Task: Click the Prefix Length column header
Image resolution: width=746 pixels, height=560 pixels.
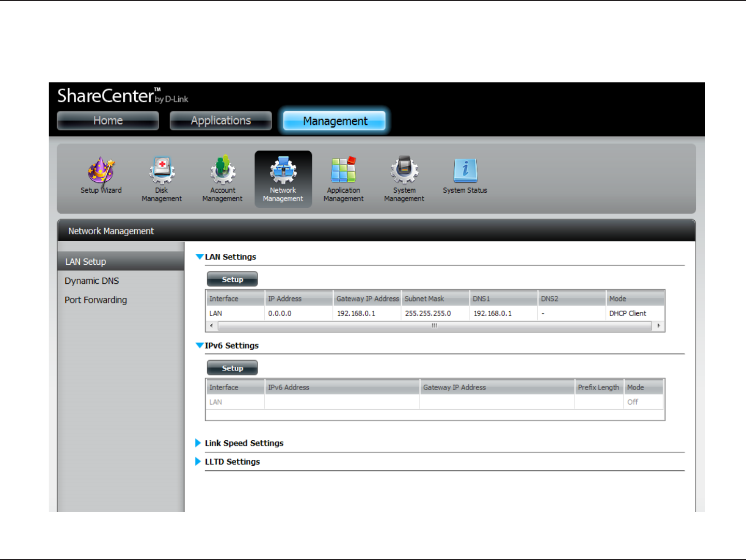Action: tap(599, 387)
